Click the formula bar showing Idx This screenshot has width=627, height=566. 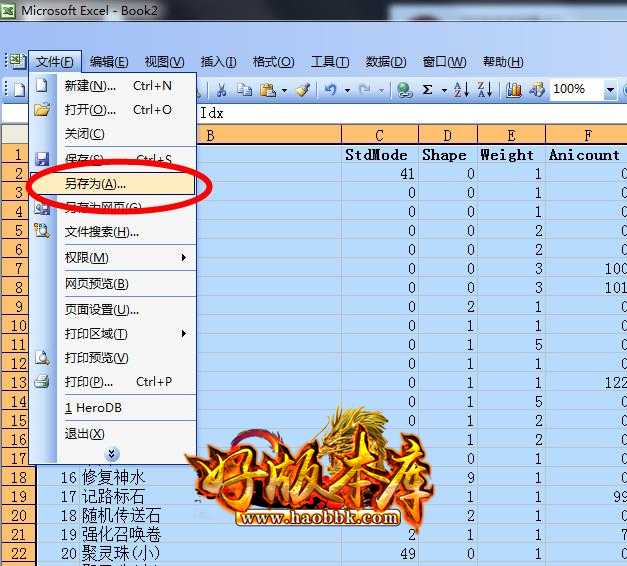point(412,113)
